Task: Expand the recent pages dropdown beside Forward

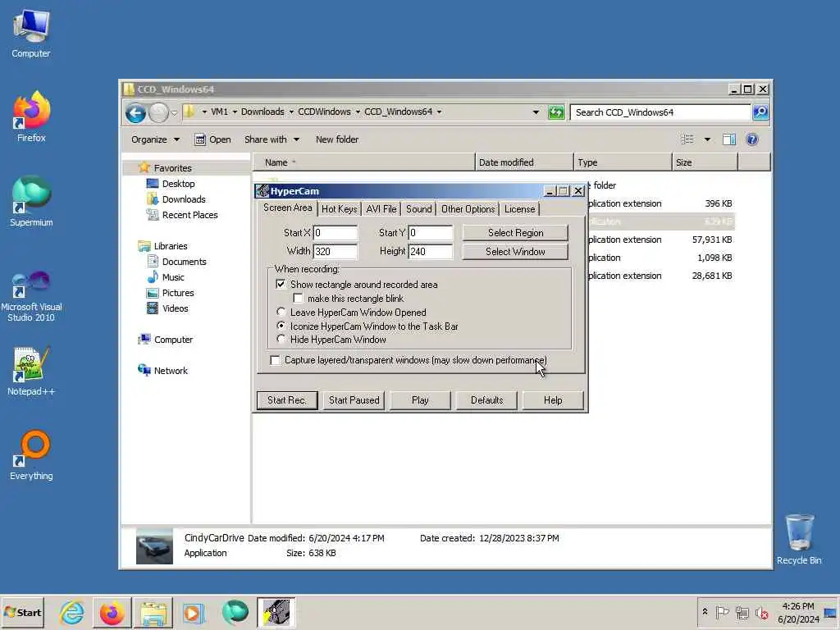Action: tap(174, 113)
